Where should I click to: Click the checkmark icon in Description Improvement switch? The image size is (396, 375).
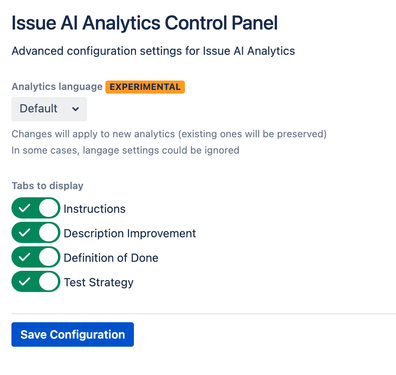(x=24, y=233)
